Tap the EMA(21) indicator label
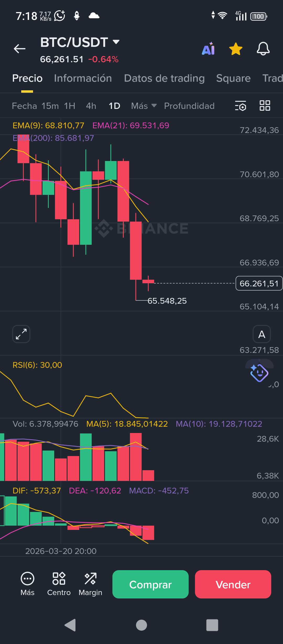The image size is (283, 644). (131, 125)
